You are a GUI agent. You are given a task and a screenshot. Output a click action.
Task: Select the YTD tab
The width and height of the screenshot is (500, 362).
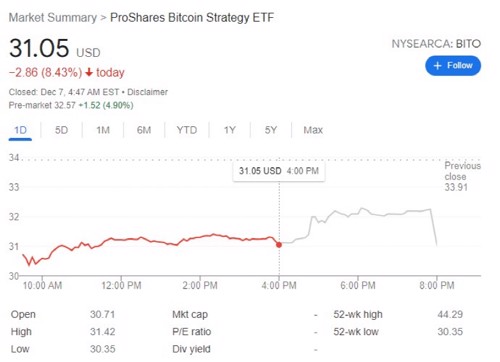187,130
